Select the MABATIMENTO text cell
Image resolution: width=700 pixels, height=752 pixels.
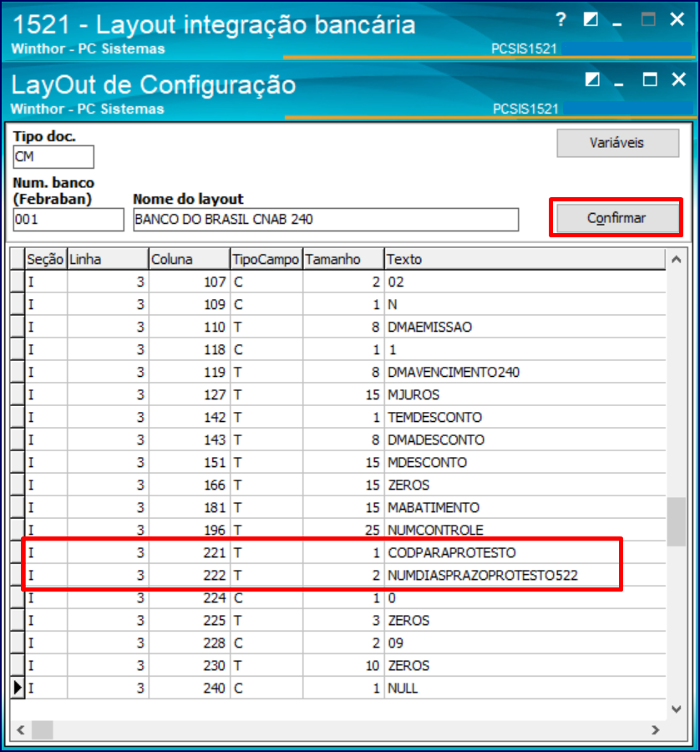click(x=525, y=507)
